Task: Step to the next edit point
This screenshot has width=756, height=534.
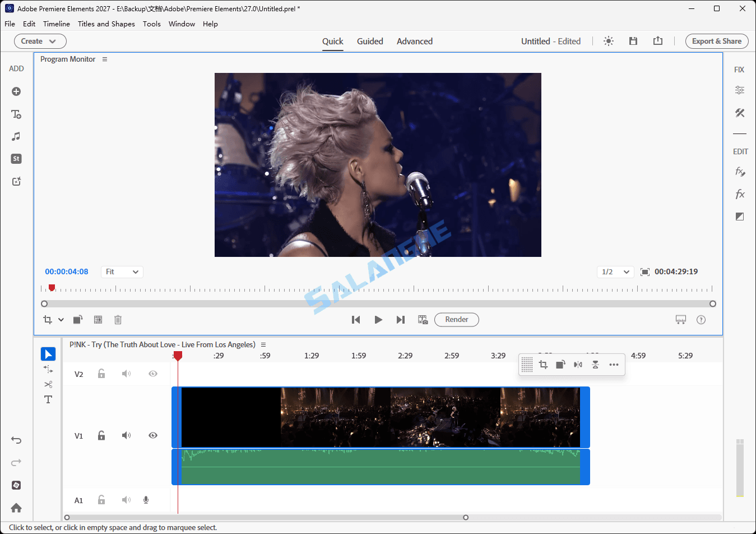Action: 401,320
